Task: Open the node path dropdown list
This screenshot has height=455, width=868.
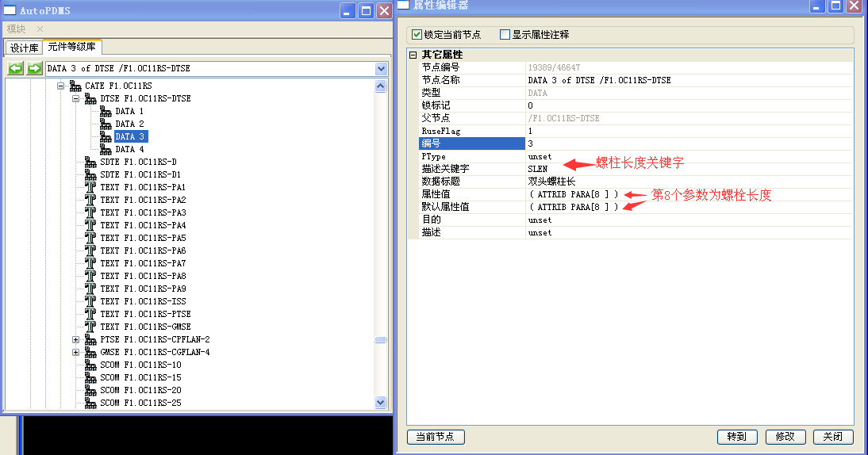Action: pos(381,69)
